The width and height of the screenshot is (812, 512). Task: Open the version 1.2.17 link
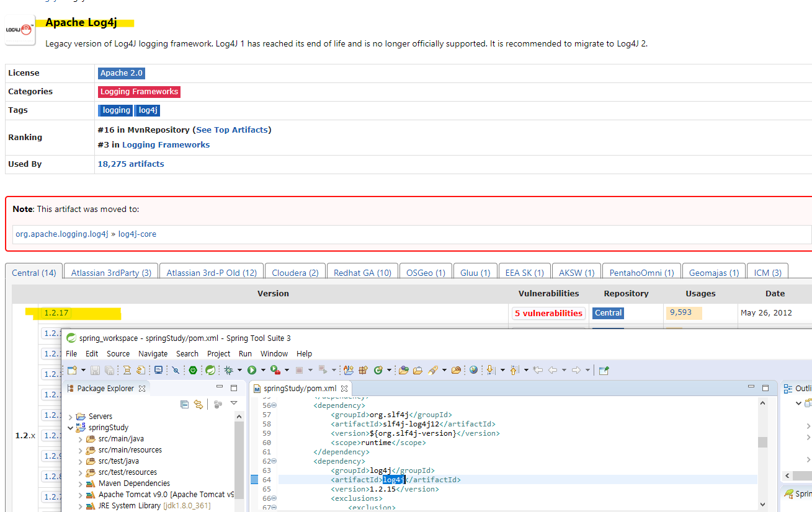(56, 312)
